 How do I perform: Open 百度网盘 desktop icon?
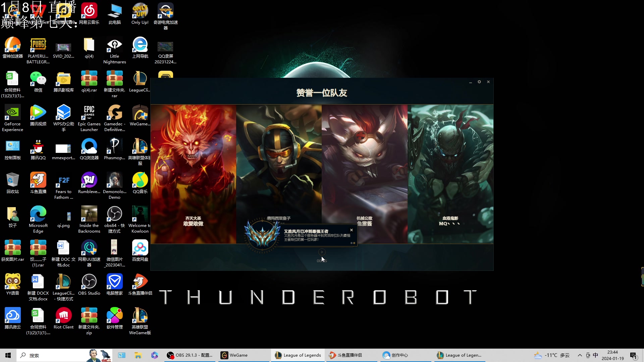pyautogui.click(x=140, y=251)
